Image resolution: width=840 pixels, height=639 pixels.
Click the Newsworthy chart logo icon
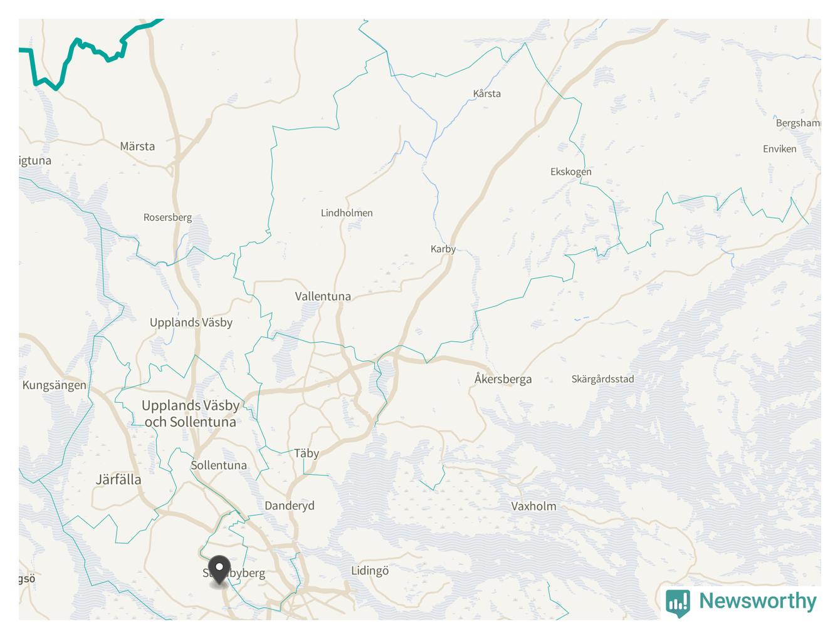(678, 603)
